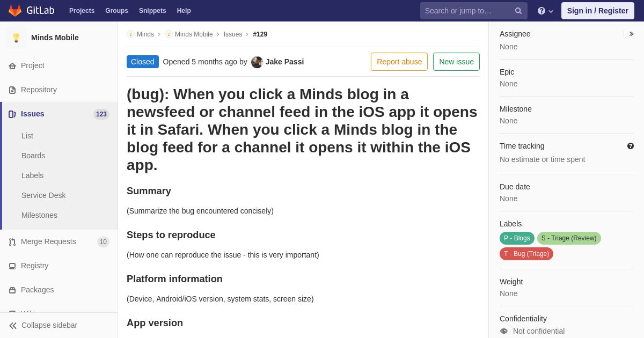The width and height of the screenshot is (644, 338).
Task: Click the Registry icon in sidebar
Action: click(12, 266)
